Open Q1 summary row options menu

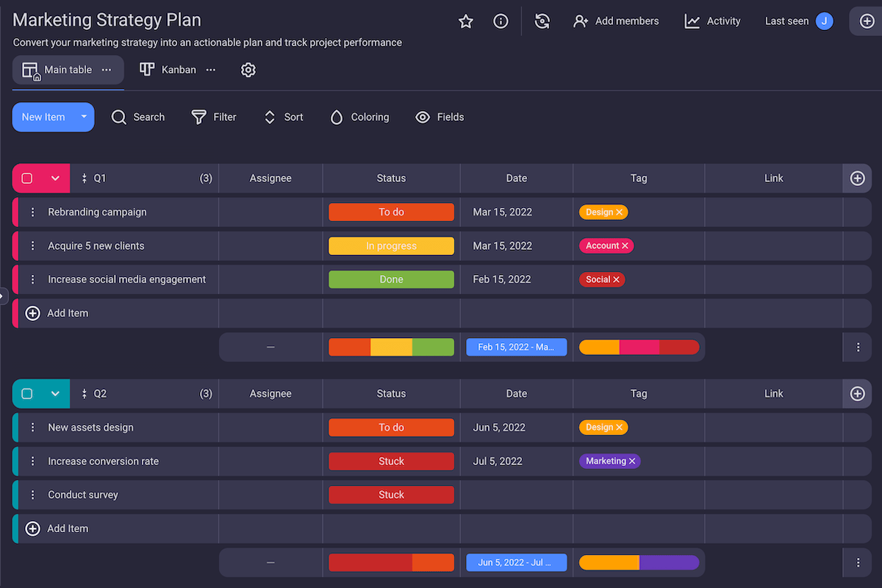point(858,347)
